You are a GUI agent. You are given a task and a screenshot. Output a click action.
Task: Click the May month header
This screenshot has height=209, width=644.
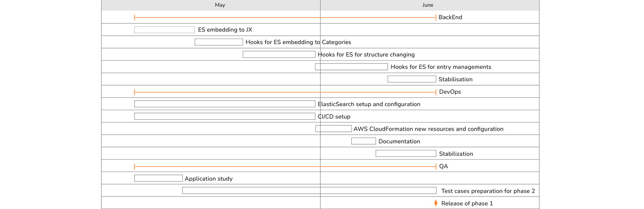[211, 5]
